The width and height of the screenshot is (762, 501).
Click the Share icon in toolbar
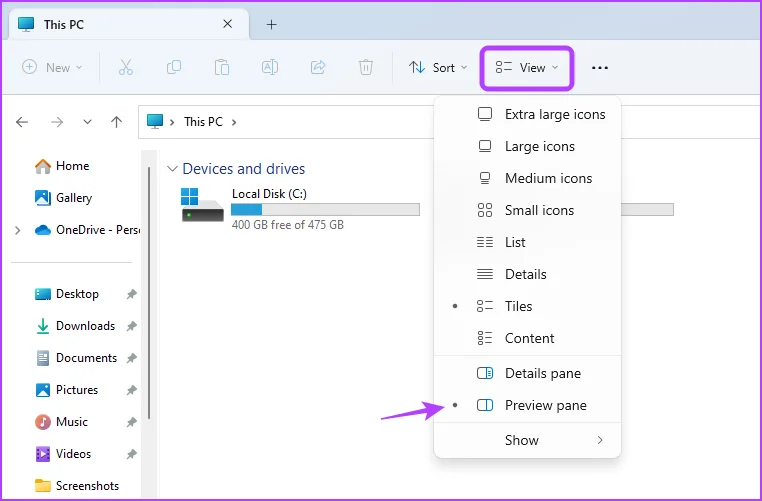coord(318,68)
